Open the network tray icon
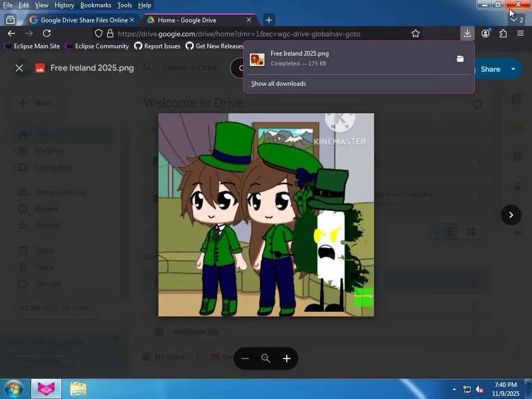Viewport: 532px width, 399px height. pyautogui.click(x=467, y=390)
